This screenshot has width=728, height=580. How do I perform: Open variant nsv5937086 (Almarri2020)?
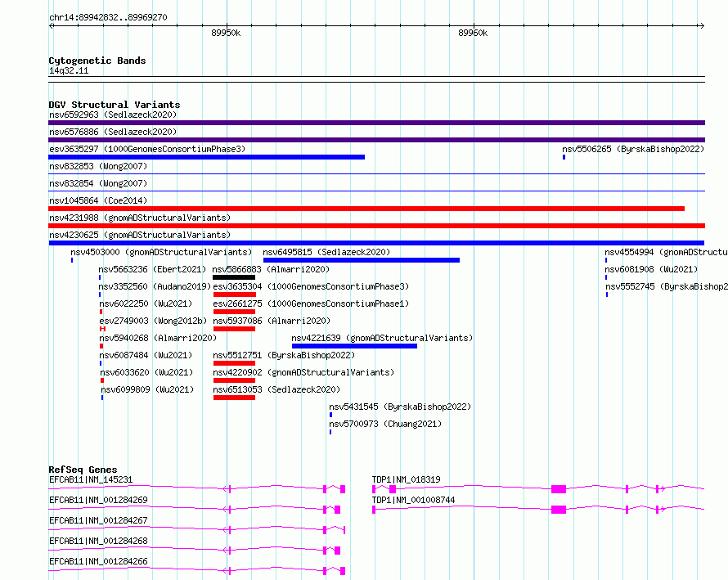pyautogui.click(x=272, y=321)
